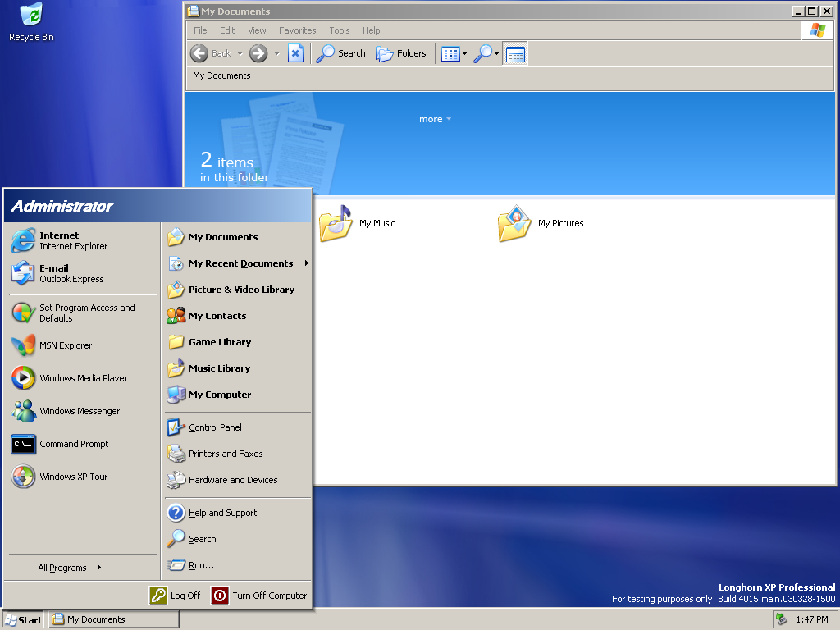Open the Tools menu

click(x=339, y=30)
